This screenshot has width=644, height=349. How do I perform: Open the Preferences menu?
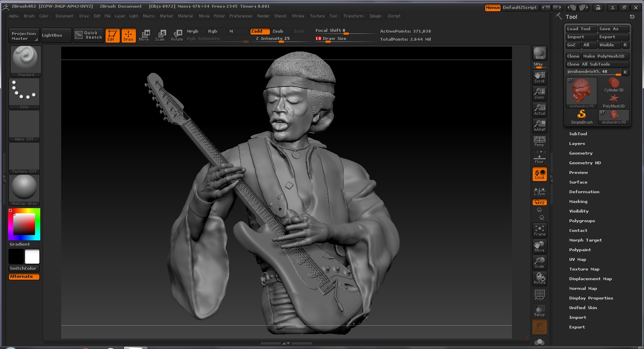(241, 16)
